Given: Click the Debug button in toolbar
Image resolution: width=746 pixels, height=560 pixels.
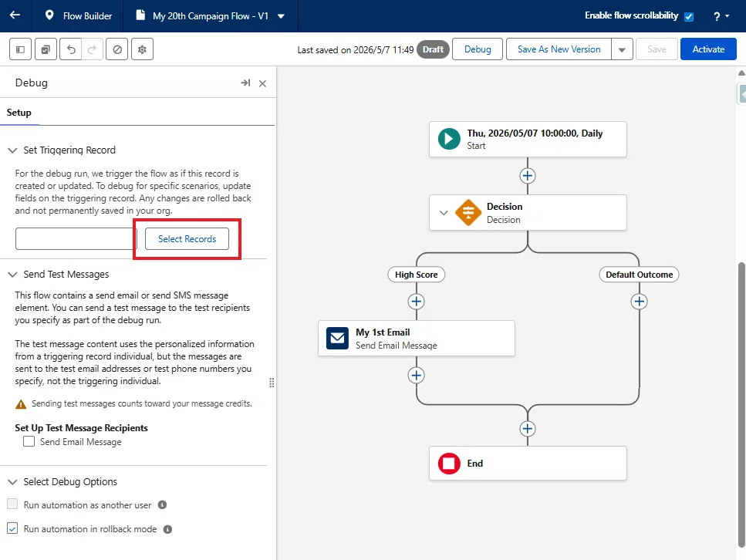Looking at the screenshot, I should pyautogui.click(x=478, y=49).
